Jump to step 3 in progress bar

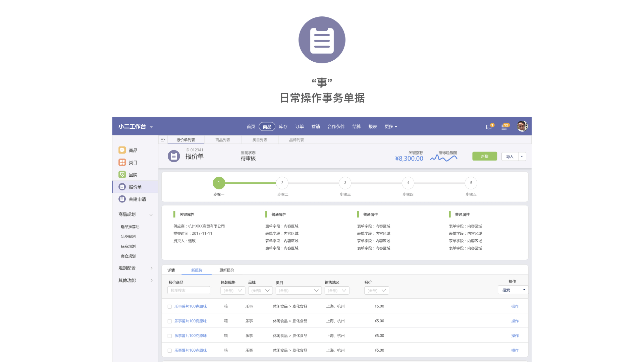click(x=345, y=183)
